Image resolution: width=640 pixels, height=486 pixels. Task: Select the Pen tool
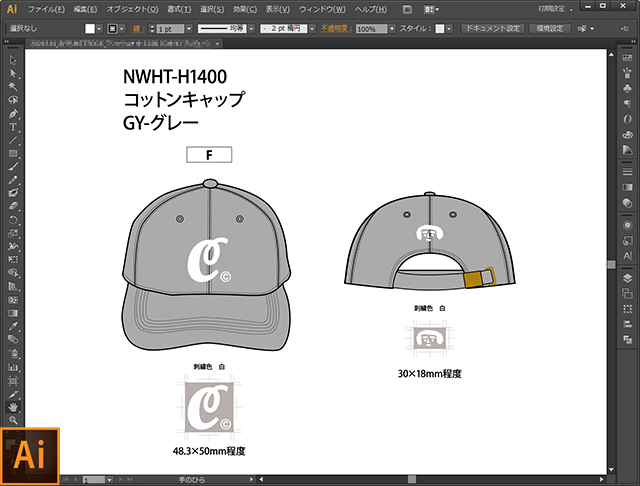pos(13,113)
